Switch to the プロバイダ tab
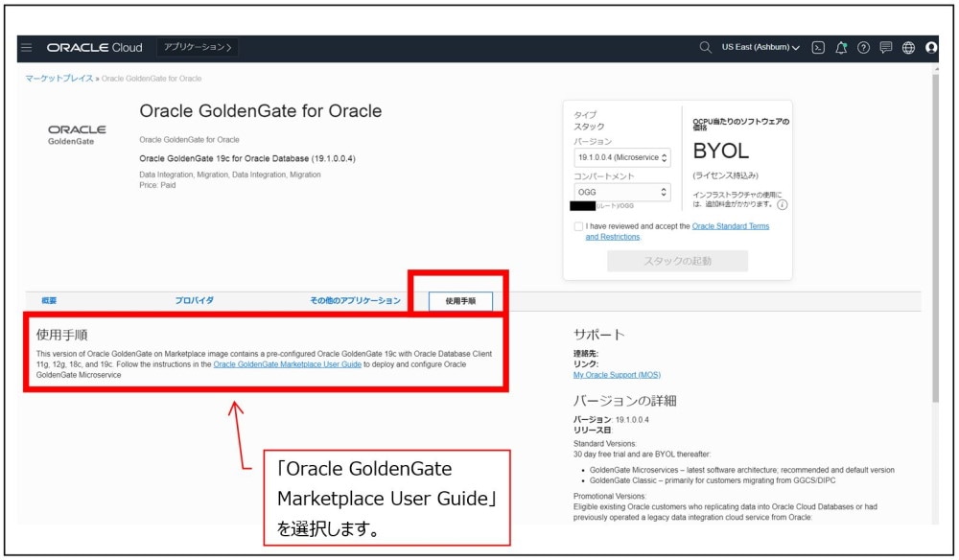 tap(195, 301)
